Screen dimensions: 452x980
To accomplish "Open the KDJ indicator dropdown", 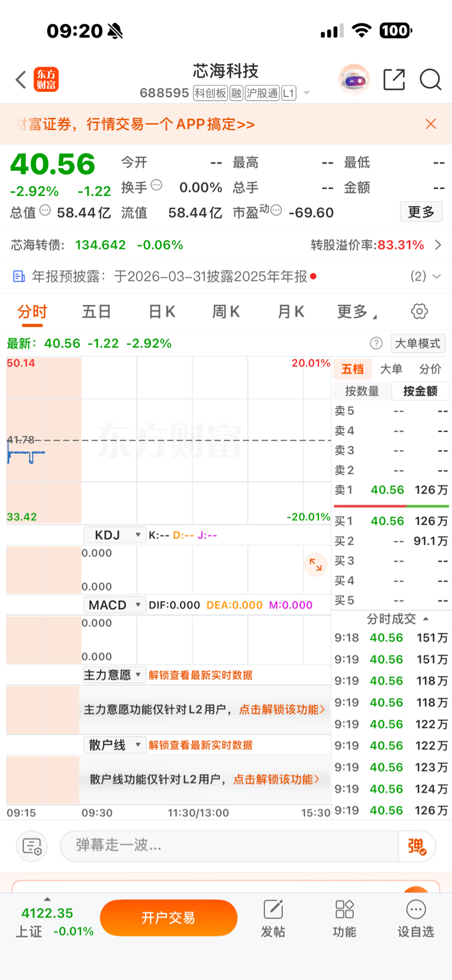I will (114, 535).
